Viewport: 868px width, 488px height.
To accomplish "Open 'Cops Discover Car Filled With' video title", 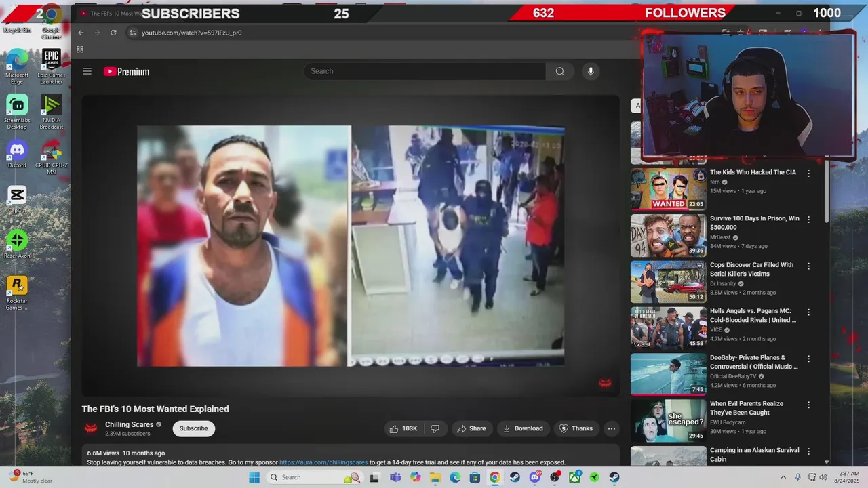I will click(751, 269).
